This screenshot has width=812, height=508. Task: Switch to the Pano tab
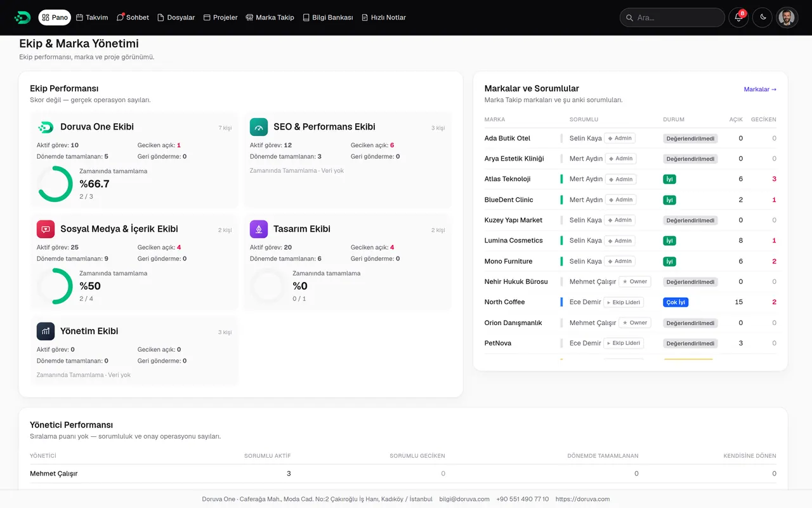[x=55, y=17]
